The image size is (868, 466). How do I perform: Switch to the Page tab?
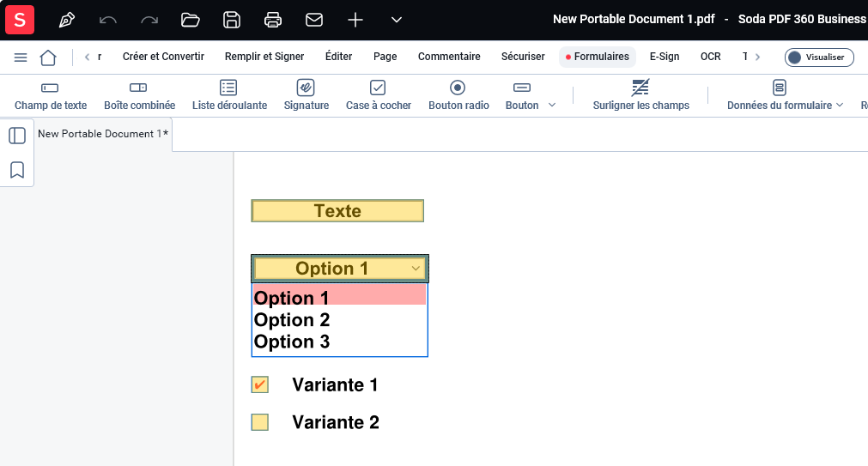(x=385, y=57)
